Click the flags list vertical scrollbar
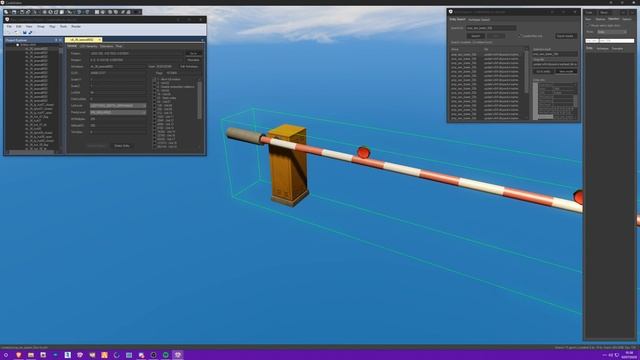Viewport: 640px width, 360px height. tap(200, 100)
